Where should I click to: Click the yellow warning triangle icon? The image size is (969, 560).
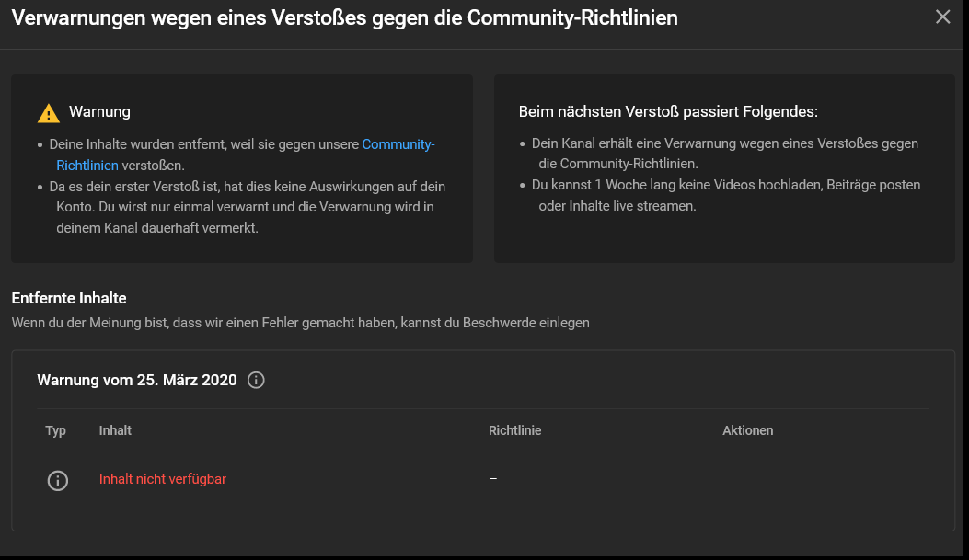click(48, 113)
